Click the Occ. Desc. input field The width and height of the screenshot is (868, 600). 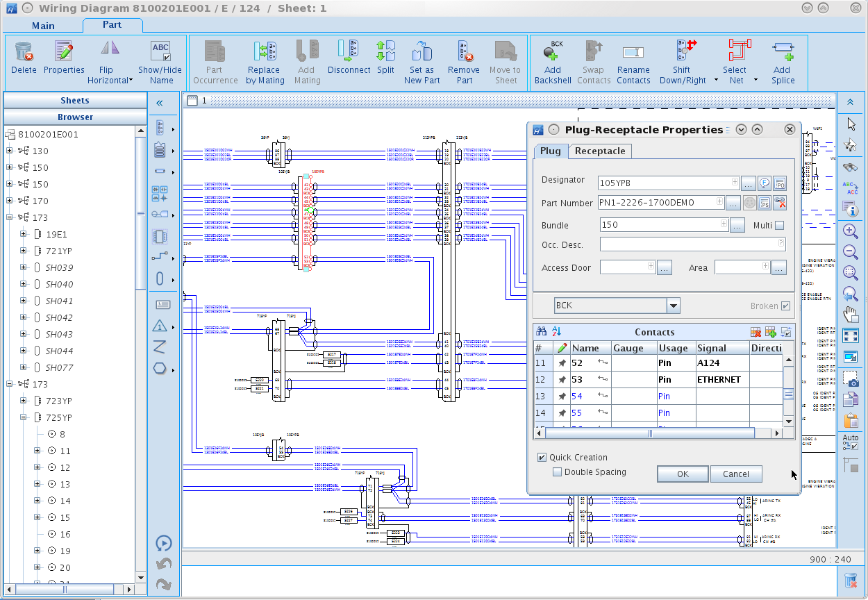tap(693, 244)
